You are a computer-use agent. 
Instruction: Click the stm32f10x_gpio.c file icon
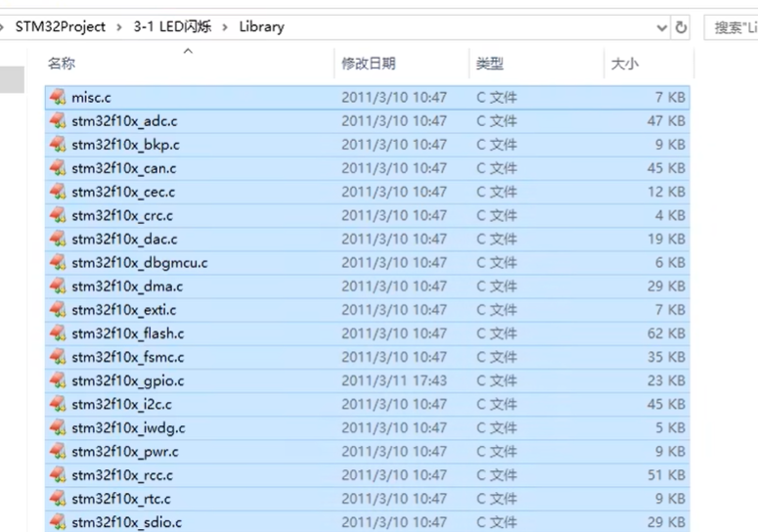click(58, 380)
